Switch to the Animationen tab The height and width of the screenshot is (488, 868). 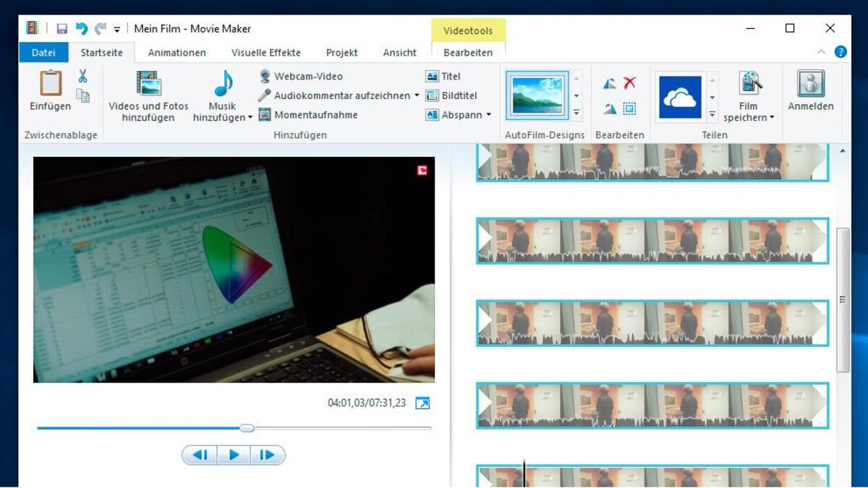(x=176, y=53)
